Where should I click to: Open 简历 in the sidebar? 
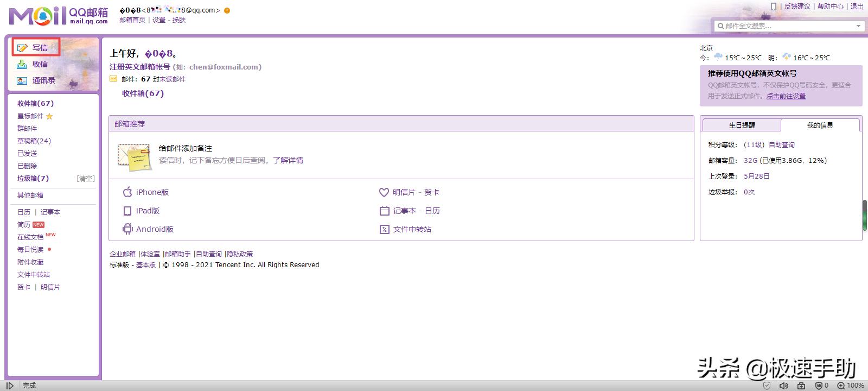[24, 225]
